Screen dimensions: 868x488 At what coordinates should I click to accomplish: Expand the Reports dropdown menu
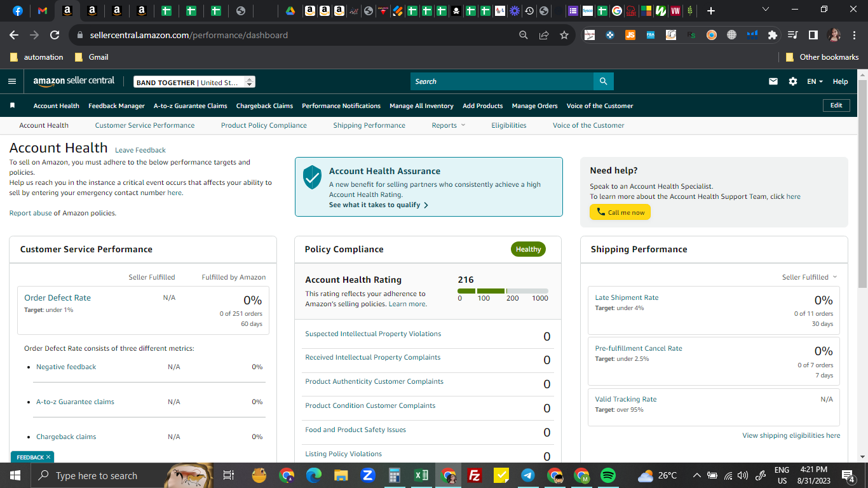pos(449,125)
